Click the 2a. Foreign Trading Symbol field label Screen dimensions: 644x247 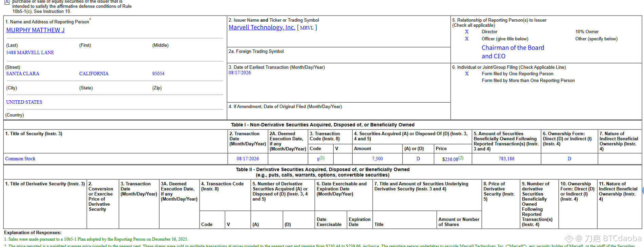(x=256, y=51)
